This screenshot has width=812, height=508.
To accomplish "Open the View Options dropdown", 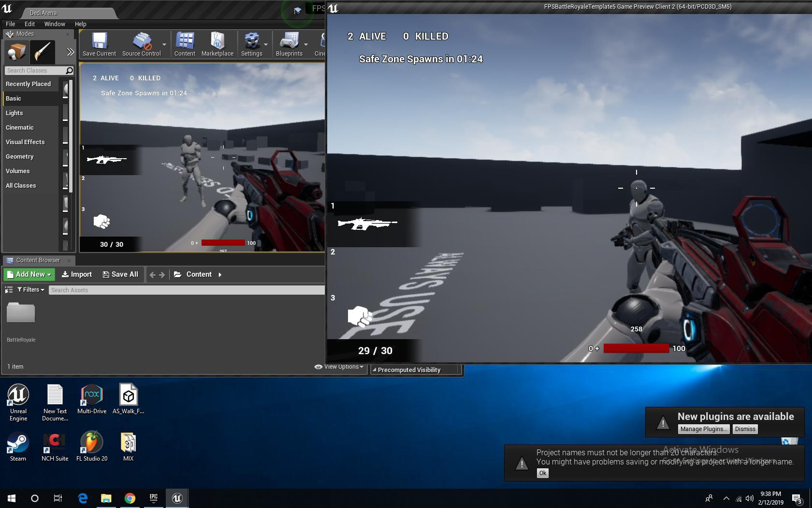I will click(339, 367).
